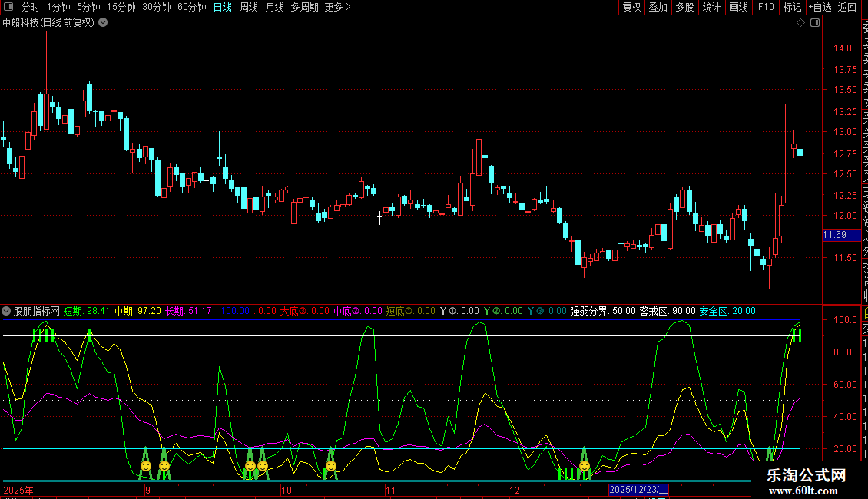This screenshot has height=499, width=868.
Task: Click the 中底②: 0.00 label
Action: pyautogui.click(x=358, y=311)
